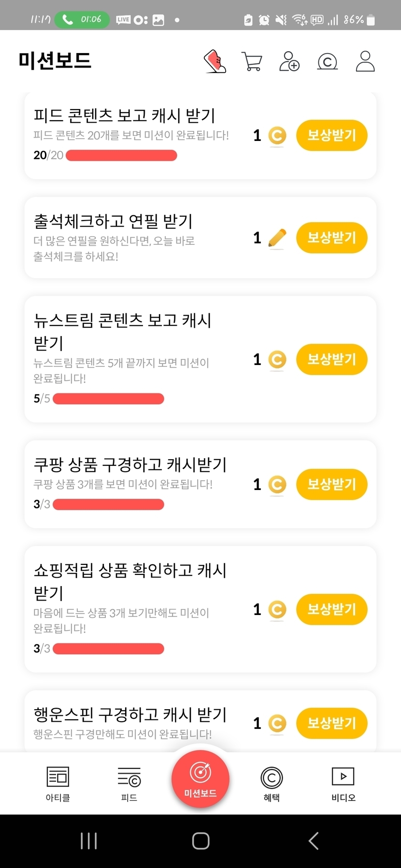401x868 pixels.
Task: Open the cash balance icon in header
Action: [x=327, y=62]
